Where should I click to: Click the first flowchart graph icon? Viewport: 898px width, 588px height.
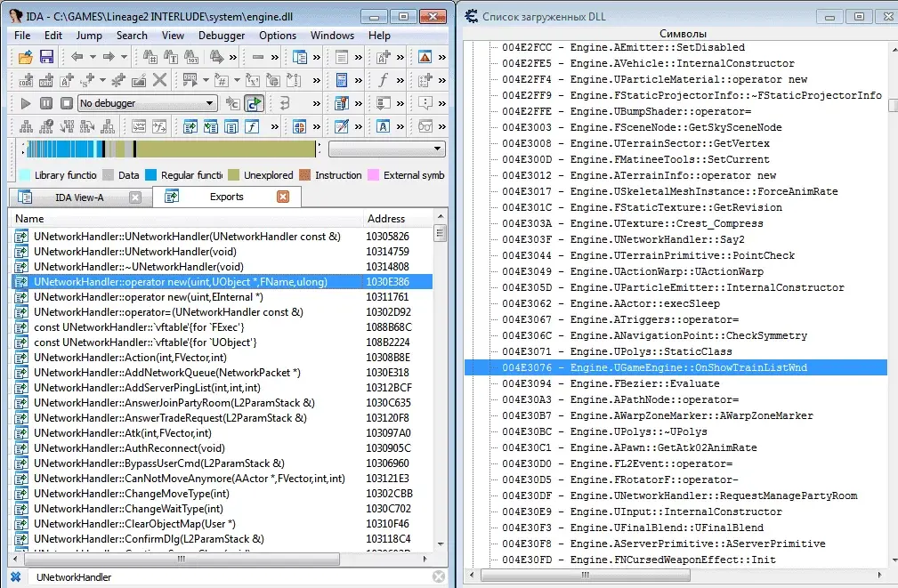[26, 126]
